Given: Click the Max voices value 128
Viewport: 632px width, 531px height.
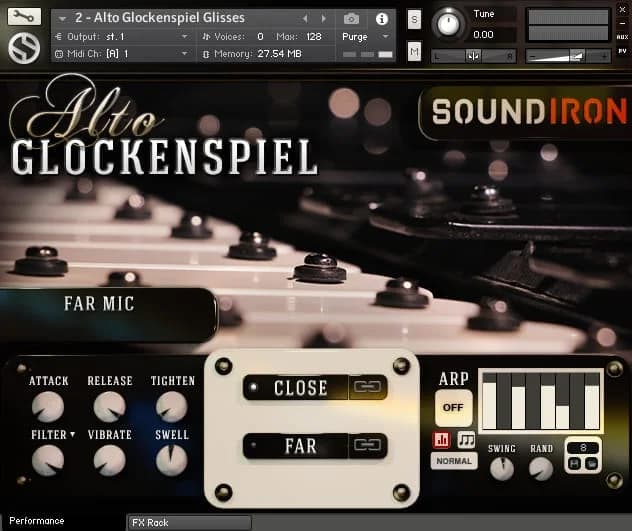Looking at the screenshot, I should [314, 37].
